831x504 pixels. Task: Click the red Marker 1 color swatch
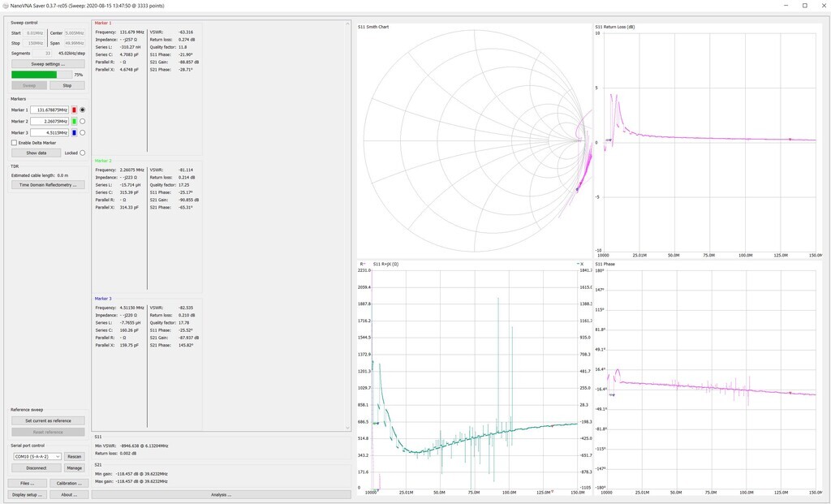coord(74,110)
